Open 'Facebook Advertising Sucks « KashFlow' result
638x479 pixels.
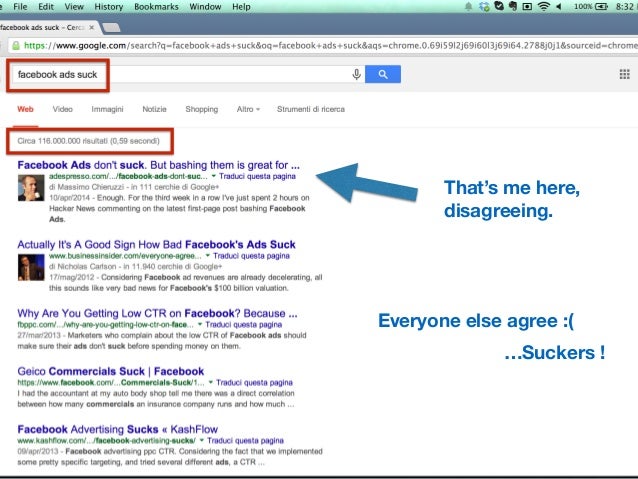[118, 429]
